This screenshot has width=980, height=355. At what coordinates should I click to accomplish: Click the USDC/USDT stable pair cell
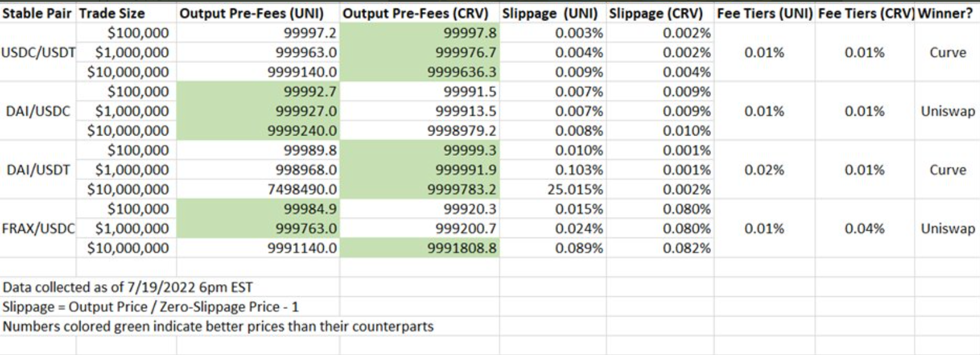pyautogui.click(x=38, y=53)
